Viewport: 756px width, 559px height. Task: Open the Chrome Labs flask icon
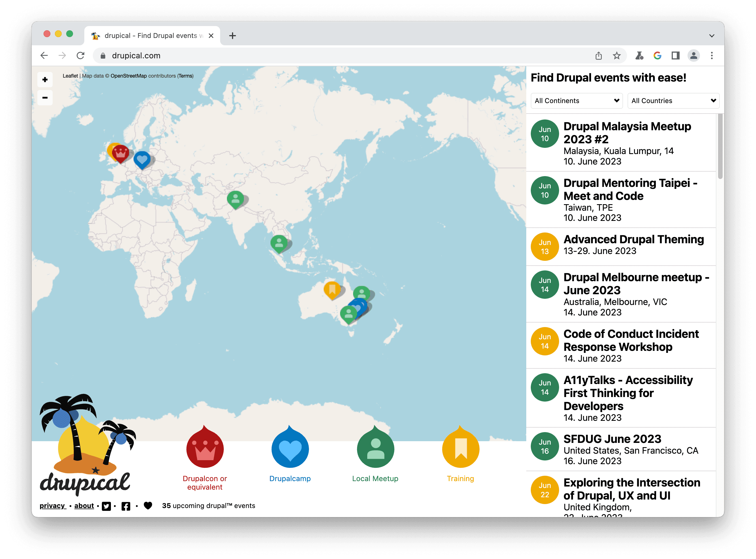pyautogui.click(x=639, y=56)
